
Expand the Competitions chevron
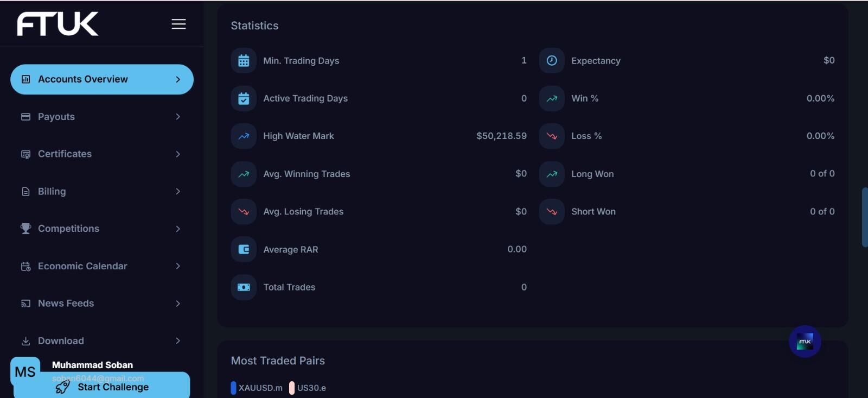point(178,229)
